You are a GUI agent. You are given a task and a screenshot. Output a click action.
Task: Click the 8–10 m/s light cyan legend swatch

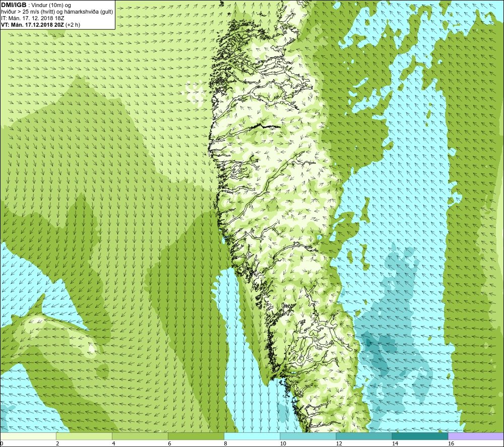(x=252, y=436)
